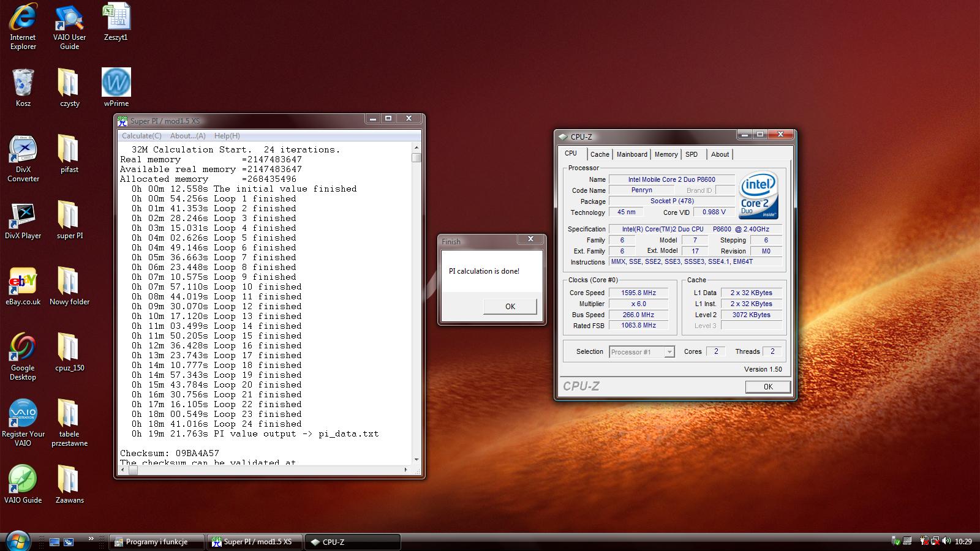Click the Multiplier x 6.0 field
The image size is (980, 551).
638,304
